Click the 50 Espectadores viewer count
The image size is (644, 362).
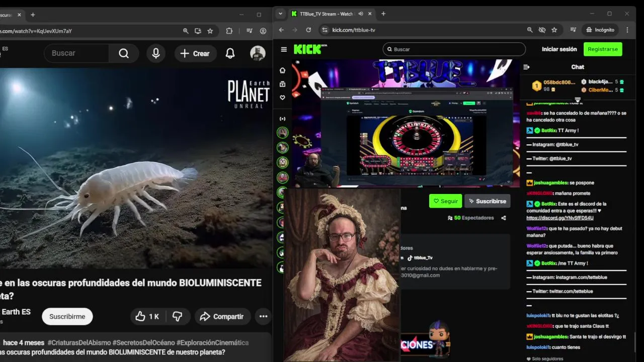[470, 218]
